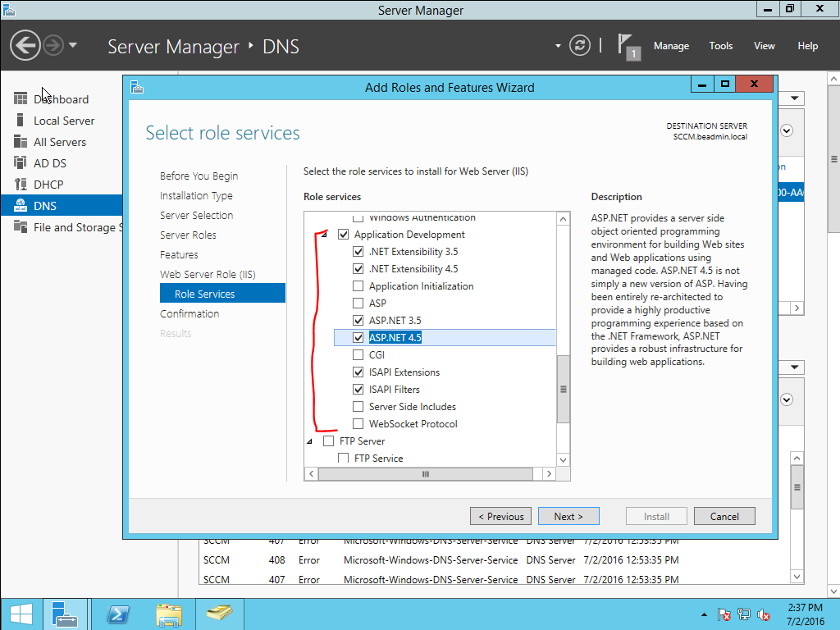Check the FTP Server checkbox

pyautogui.click(x=328, y=441)
